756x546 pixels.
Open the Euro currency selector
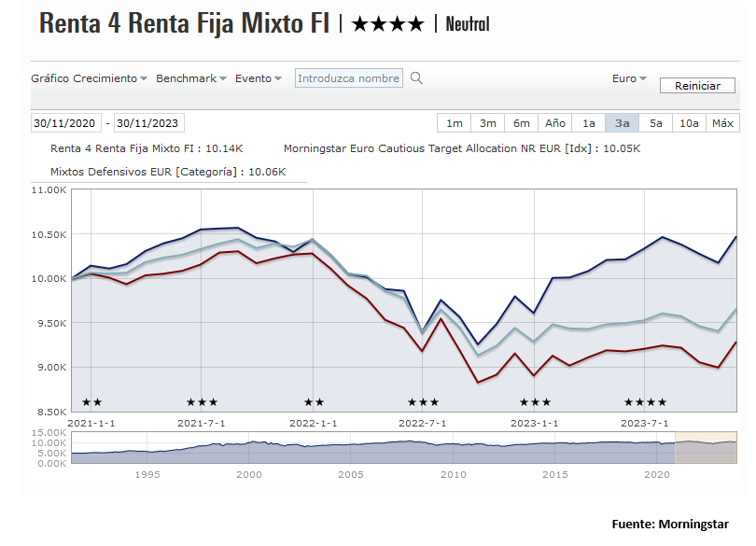point(629,78)
